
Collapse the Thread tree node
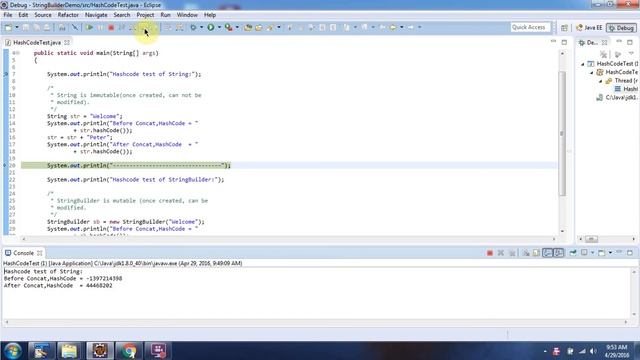pyautogui.click(x=600, y=81)
